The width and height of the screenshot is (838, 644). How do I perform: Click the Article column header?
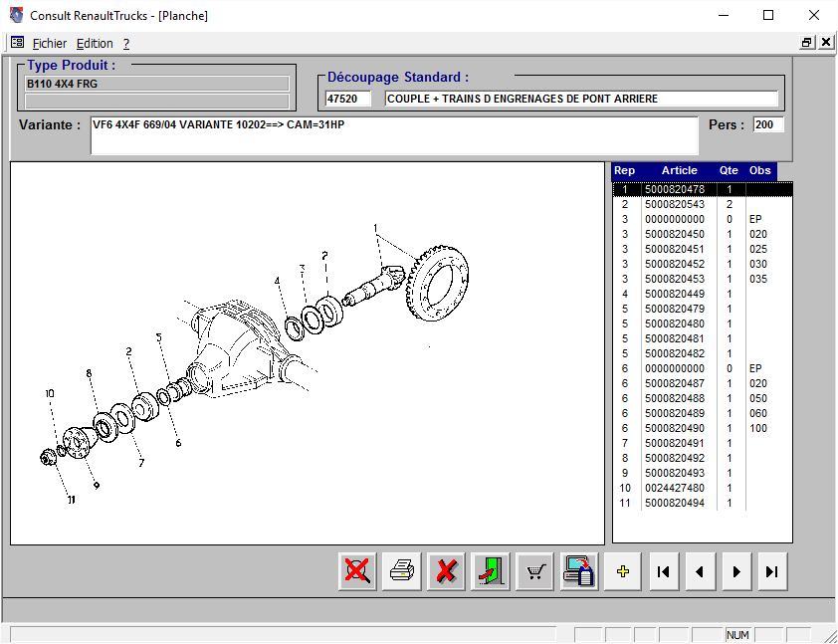(x=679, y=170)
